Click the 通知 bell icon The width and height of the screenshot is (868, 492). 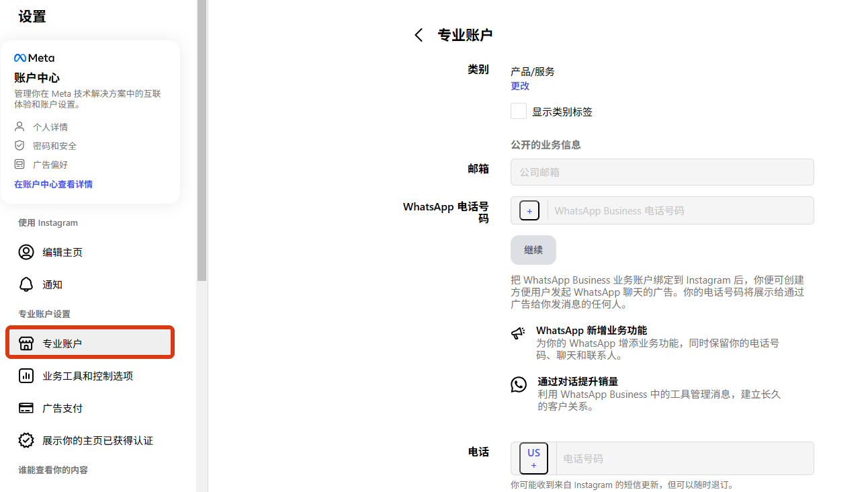[x=26, y=284]
